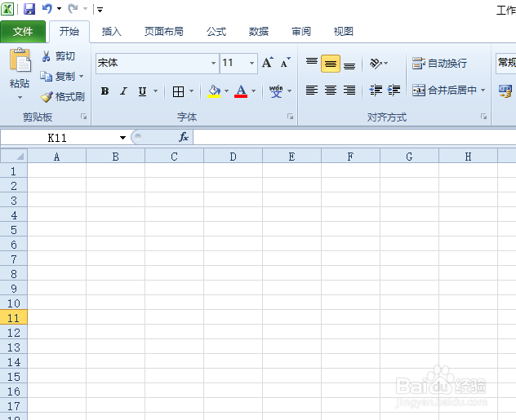Center text horizontally

pyautogui.click(x=331, y=90)
